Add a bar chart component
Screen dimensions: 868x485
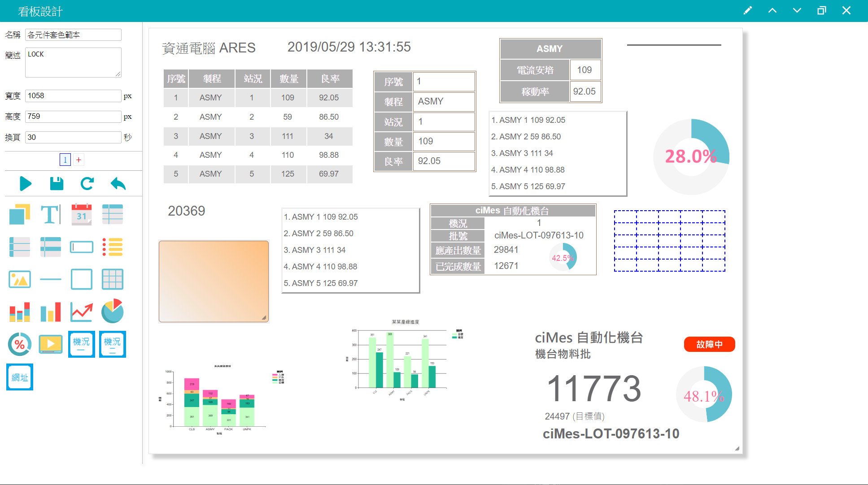tap(50, 312)
